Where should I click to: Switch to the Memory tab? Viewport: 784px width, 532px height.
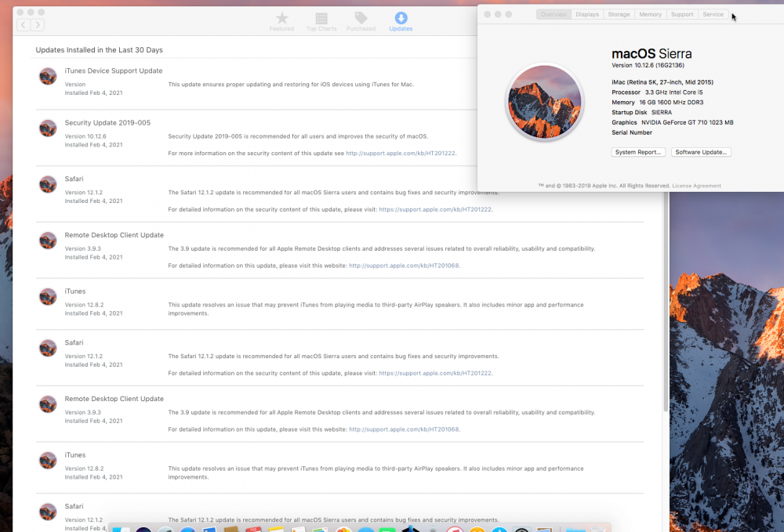[x=650, y=14]
